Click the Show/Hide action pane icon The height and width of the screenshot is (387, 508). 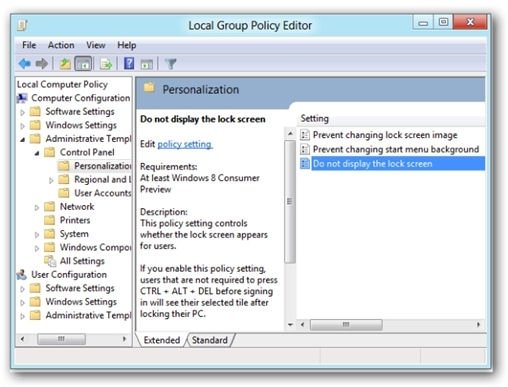coord(146,63)
